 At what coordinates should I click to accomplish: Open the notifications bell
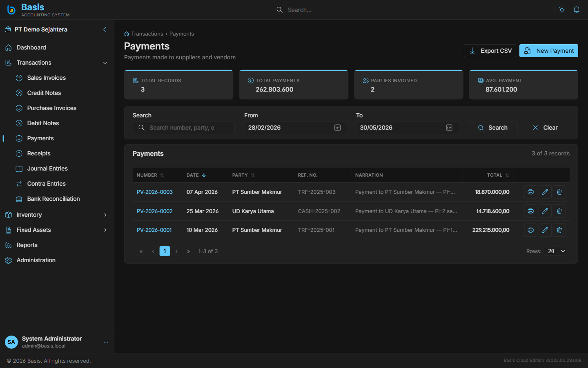577,10
